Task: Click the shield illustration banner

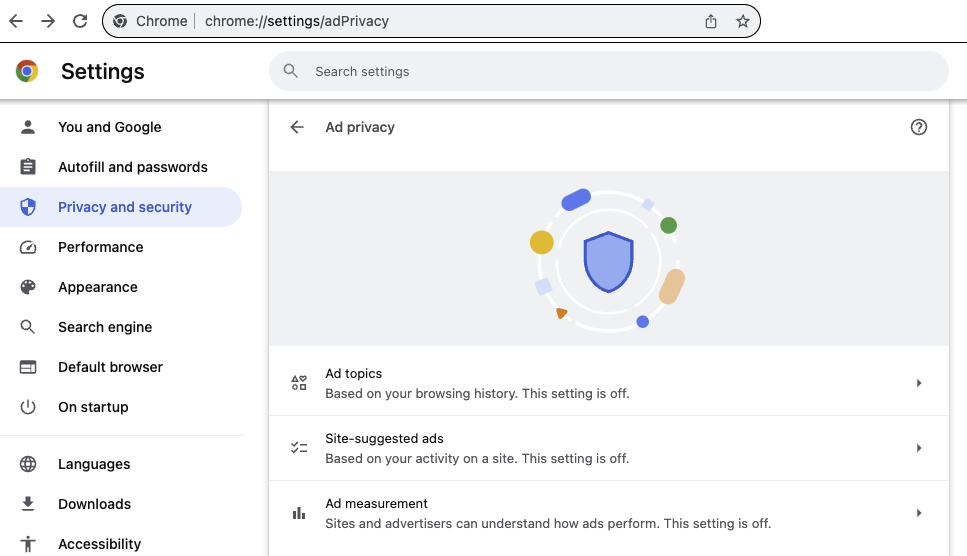Action: pyautogui.click(x=609, y=258)
